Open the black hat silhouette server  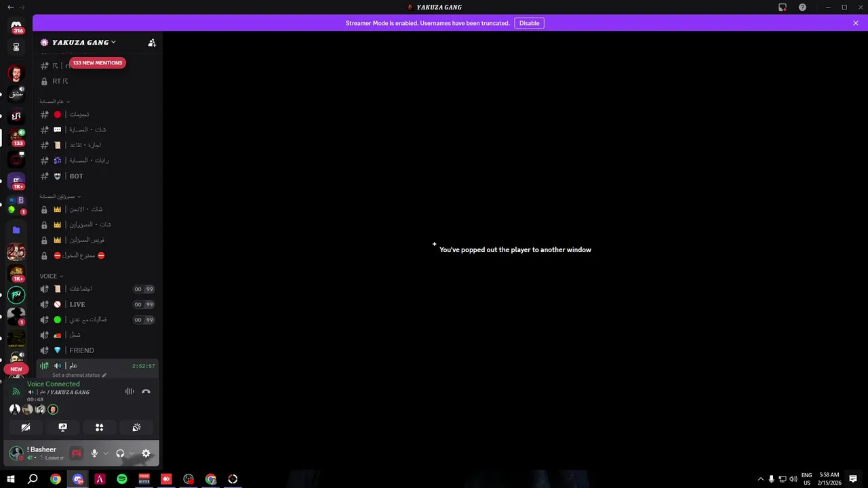(16, 317)
